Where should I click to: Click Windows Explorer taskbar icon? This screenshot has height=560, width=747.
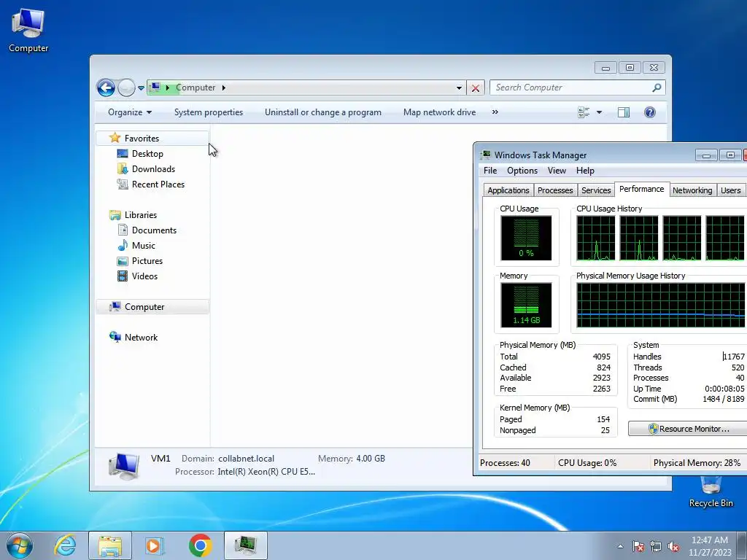[110, 545]
